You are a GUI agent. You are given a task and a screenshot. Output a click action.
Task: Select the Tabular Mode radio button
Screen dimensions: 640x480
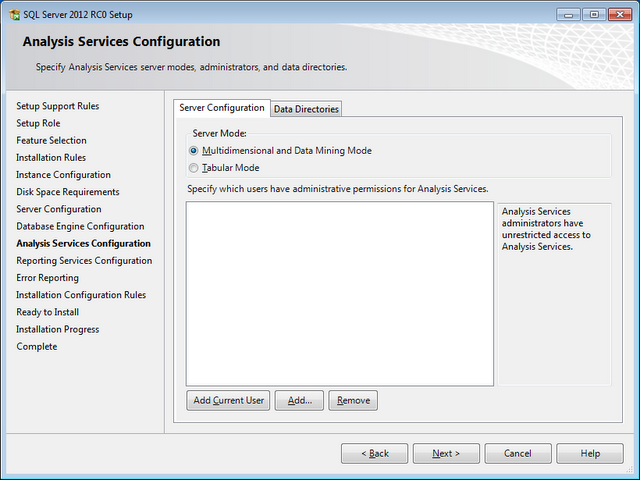[193, 168]
